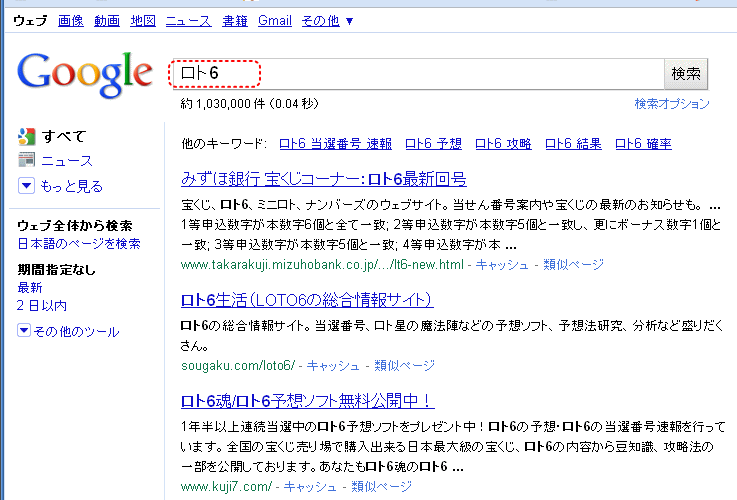Open result みずほ銀行 宝くじコーナー
This screenshot has width=737, height=500.
click(323, 179)
